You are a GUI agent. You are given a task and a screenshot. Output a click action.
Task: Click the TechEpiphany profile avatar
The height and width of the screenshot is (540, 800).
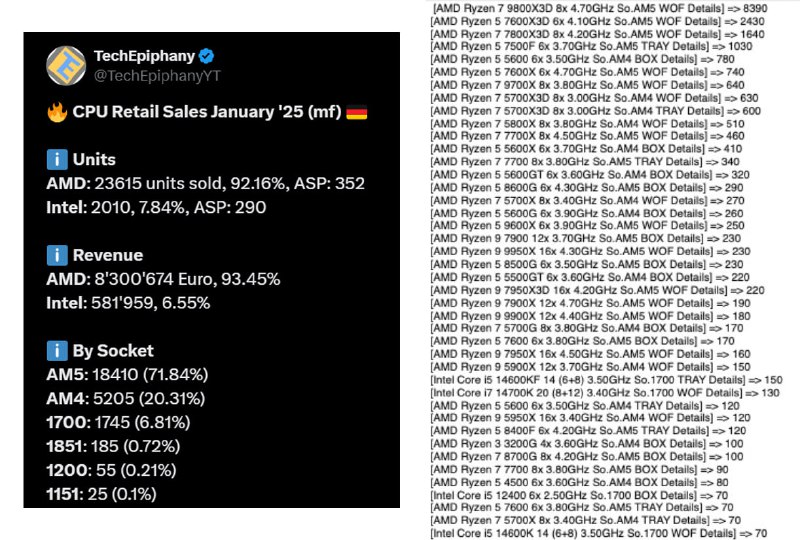[x=66, y=66]
